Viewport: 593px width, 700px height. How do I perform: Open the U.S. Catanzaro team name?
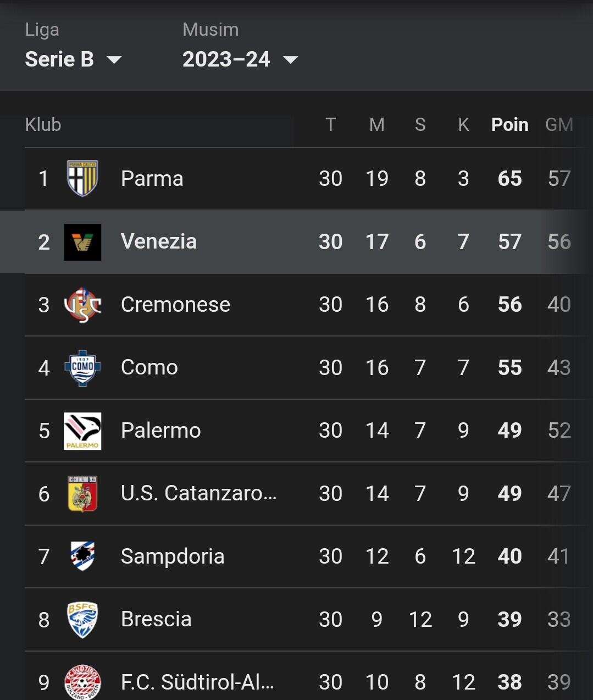point(198,493)
